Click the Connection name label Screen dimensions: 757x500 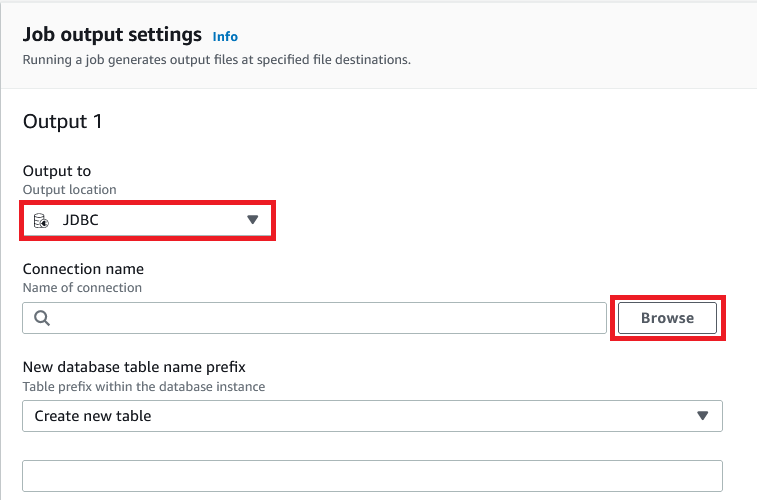(x=83, y=269)
